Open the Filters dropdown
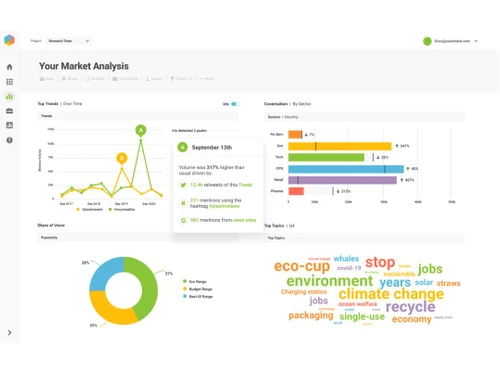This screenshot has height=375, width=500. (181, 79)
